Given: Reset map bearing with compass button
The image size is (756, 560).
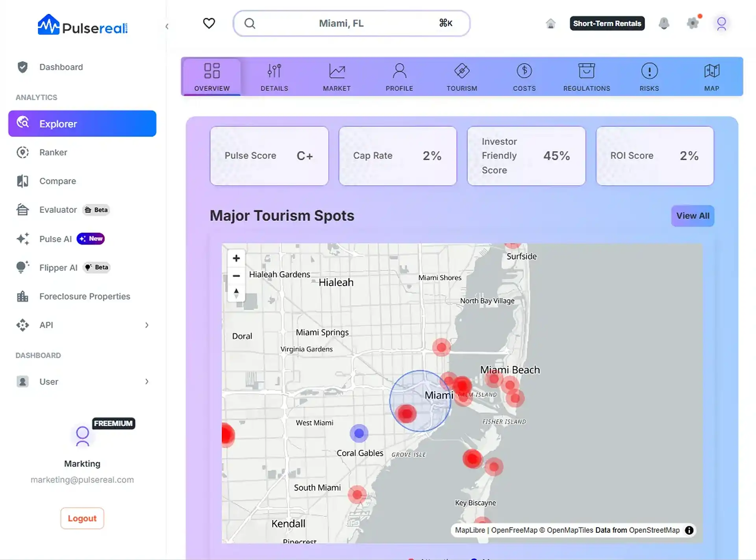Looking at the screenshot, I should point(236,293).
